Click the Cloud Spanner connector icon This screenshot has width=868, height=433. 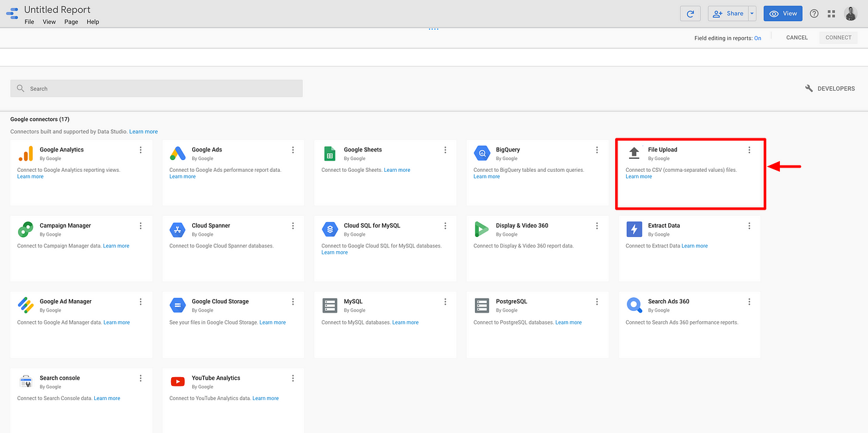177,230
